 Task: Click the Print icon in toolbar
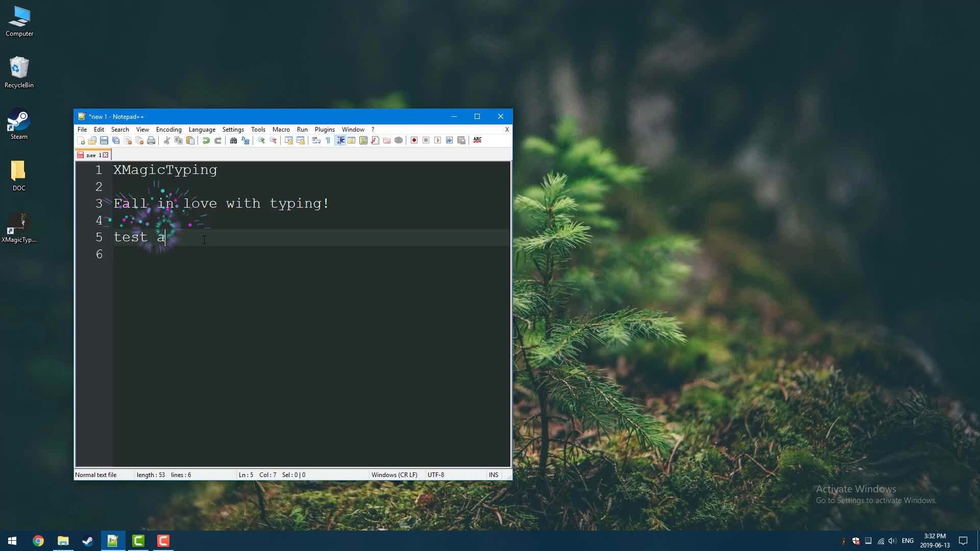click(151, 140)
